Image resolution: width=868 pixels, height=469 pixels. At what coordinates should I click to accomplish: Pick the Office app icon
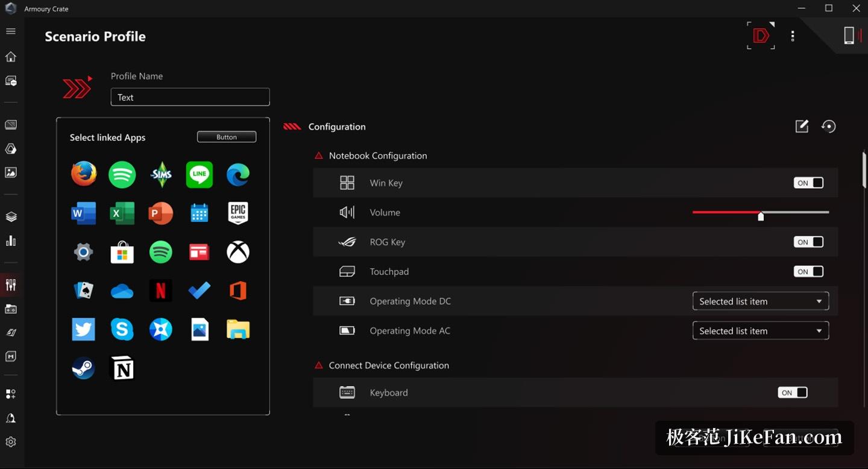pos(238,291)
